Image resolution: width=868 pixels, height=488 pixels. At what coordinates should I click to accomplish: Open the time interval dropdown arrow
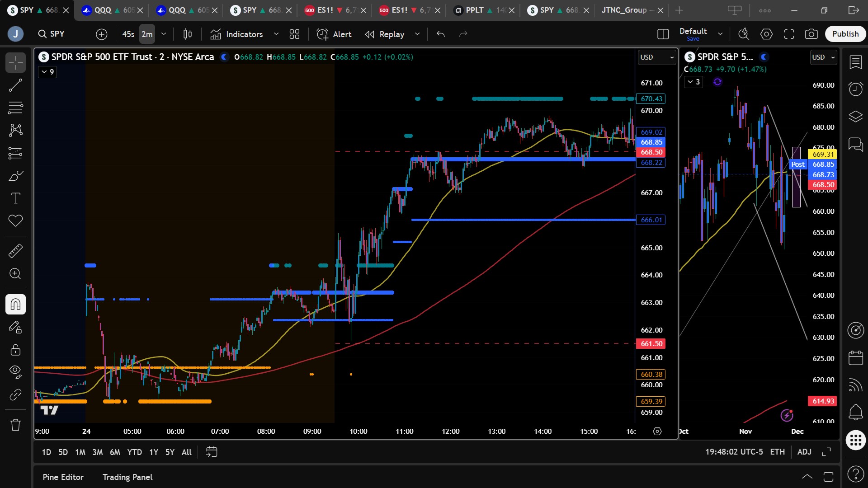pyautogui.click(x=164, y=34)
